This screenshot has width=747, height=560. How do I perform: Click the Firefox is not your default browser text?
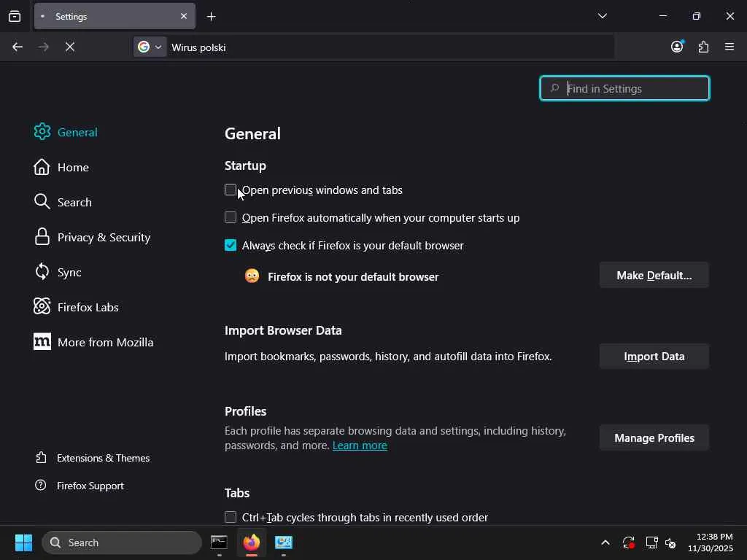(x=353, y=276)
